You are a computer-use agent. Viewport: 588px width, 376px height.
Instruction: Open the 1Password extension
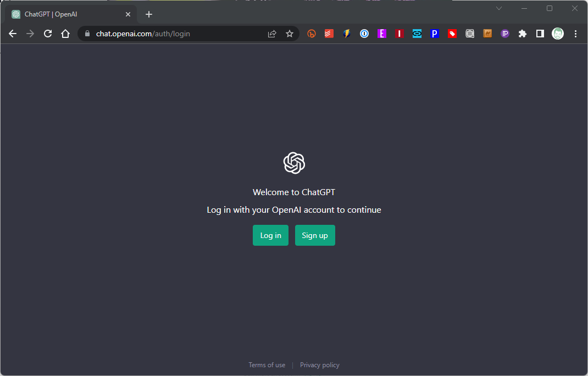pyautogui.click(x=364, y=34)
